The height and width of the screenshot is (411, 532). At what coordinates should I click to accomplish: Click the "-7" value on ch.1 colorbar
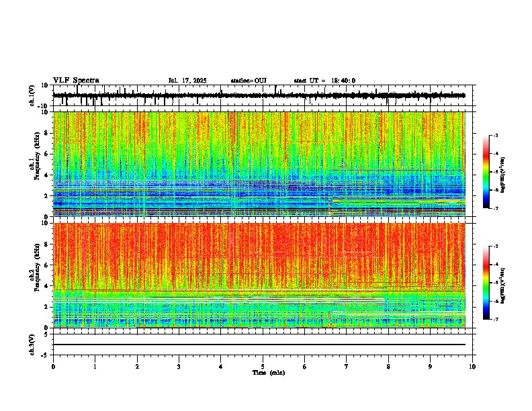pos(495,208)
